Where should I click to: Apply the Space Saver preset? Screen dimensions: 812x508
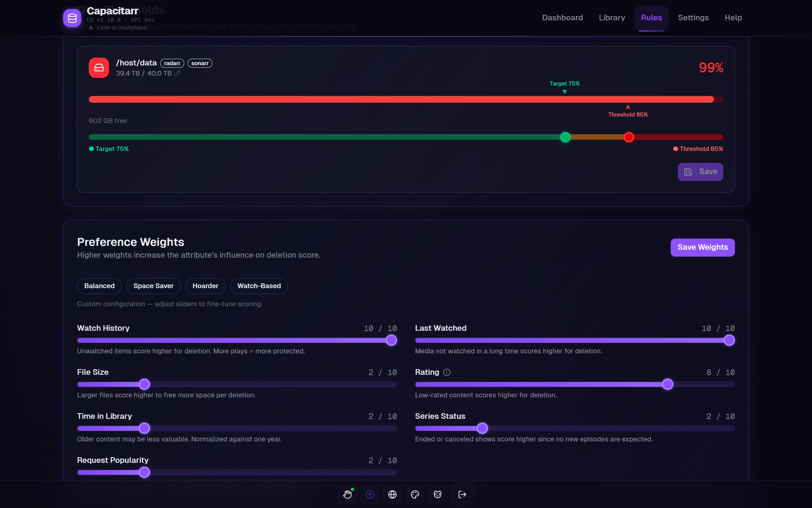[153, 286]
